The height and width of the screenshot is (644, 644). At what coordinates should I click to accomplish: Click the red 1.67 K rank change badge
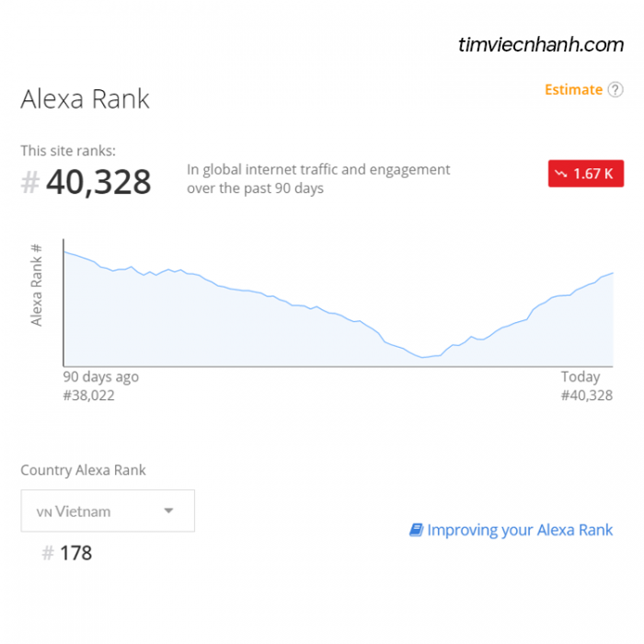pyautogui.click(x=586, y=173)
